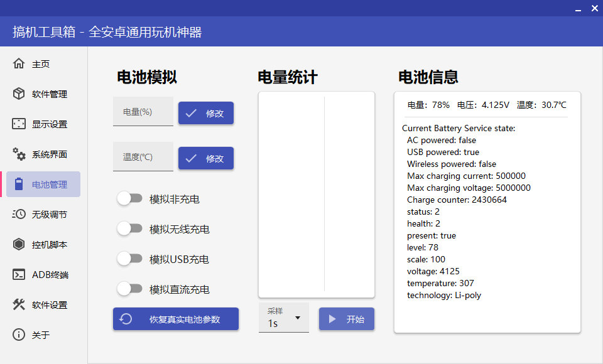Open the 主页 menu item
This screenshot has width=603, height=364.
43,64
